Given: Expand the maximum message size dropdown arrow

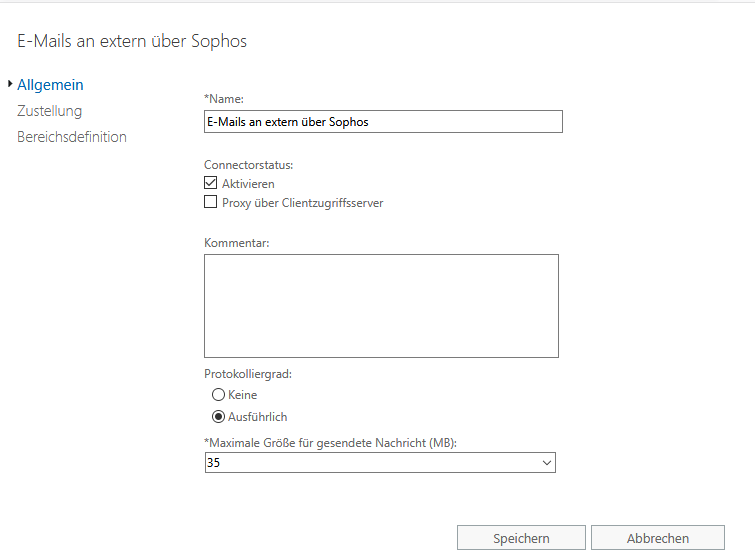Looking at the screenshot, I should (x=547, y=463).
